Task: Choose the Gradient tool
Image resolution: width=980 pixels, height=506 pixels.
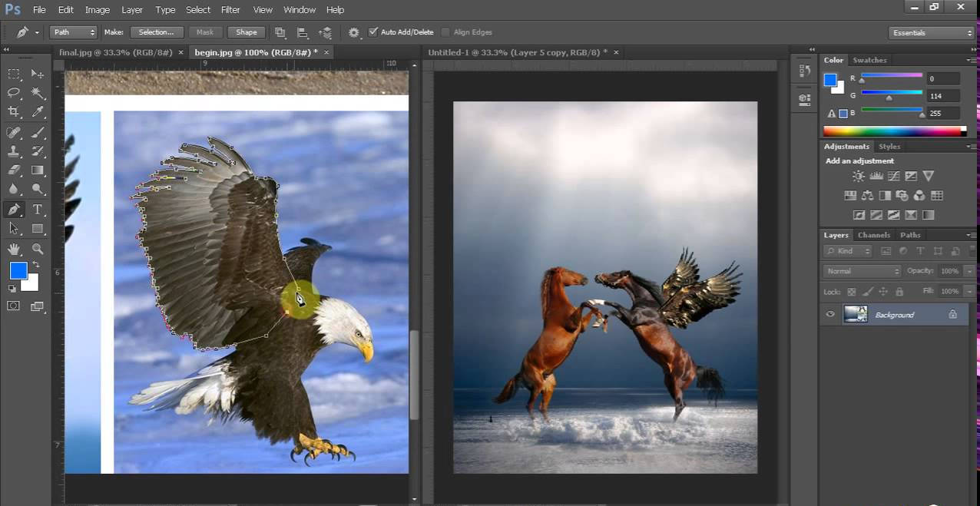Action: [x=36, y=170]
